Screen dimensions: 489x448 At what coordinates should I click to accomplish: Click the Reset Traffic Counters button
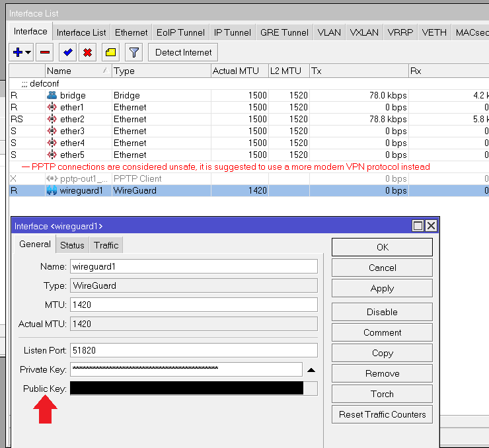(x=382, y=414)
